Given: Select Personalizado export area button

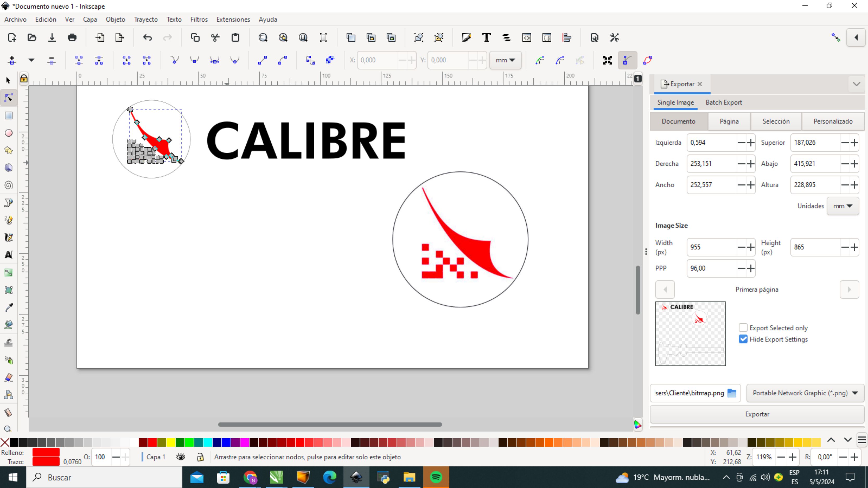Looking at the screenshot, I should (x=833, y=121).
